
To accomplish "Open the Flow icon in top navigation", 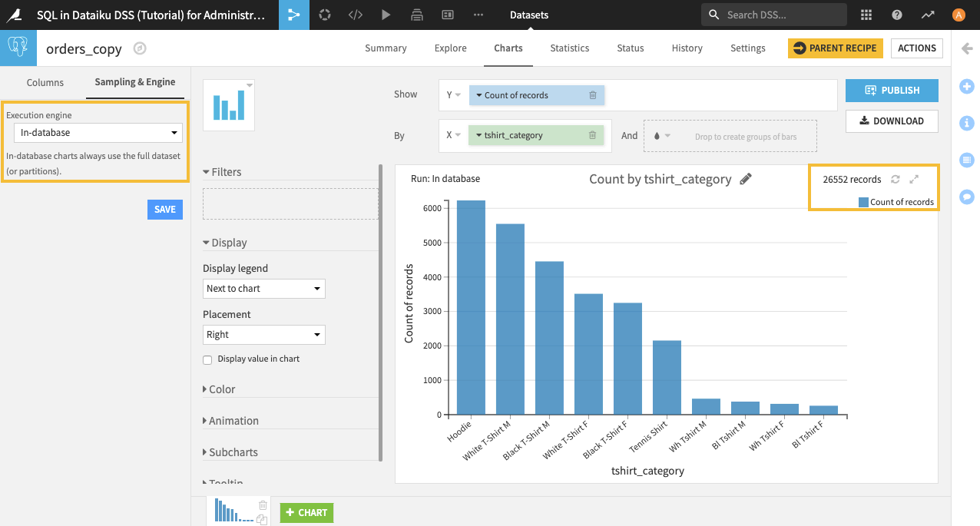I will 293,15.
